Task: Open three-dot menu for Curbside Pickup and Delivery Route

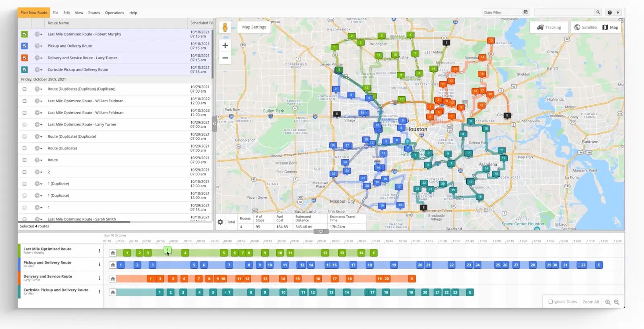Action: (x=99, y=292)
